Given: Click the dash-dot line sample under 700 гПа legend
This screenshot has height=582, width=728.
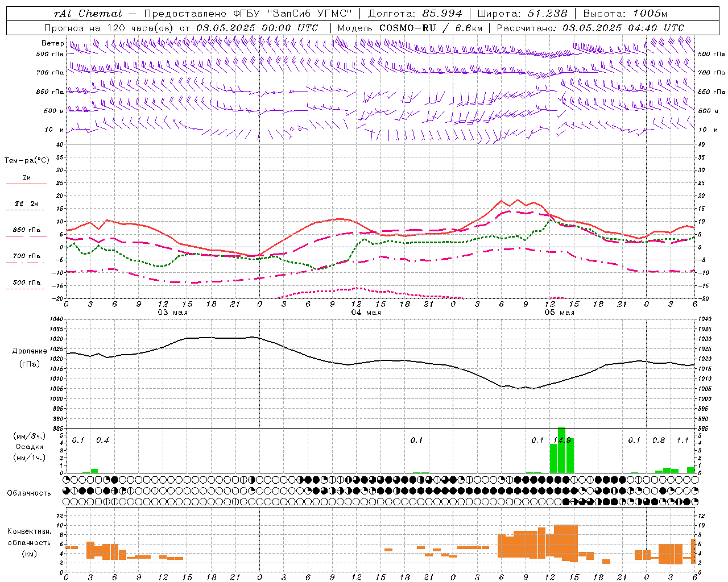Looking at the screenshot, I should click(x=26, y=263).
